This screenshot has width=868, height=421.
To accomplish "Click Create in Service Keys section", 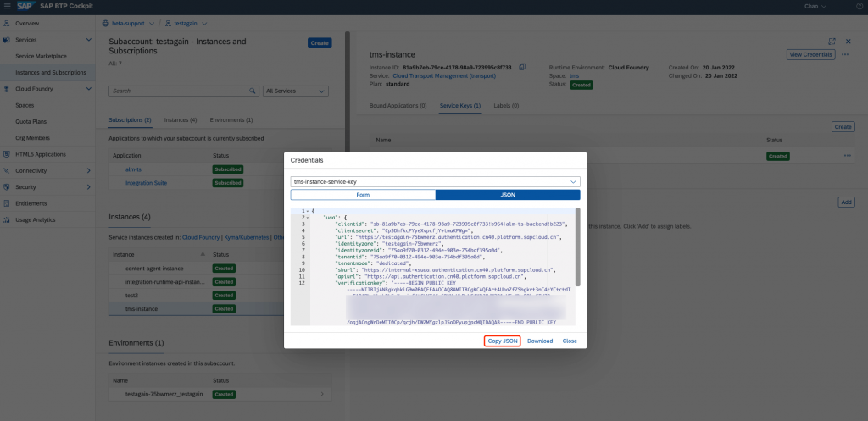I will pos(843,127).
